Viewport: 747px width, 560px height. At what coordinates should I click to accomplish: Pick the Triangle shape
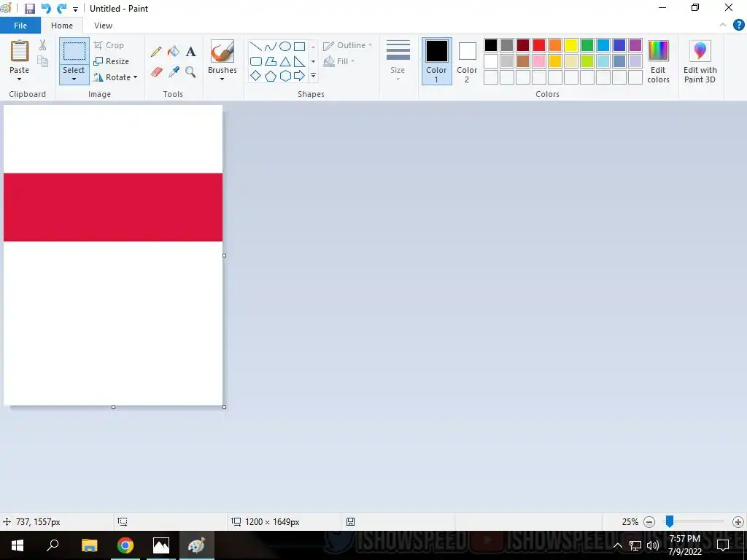285,61
